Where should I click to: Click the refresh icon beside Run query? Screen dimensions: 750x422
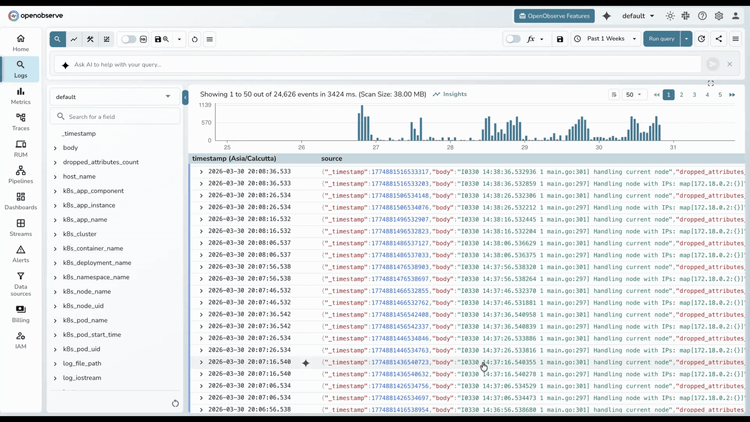click(701, 39)
